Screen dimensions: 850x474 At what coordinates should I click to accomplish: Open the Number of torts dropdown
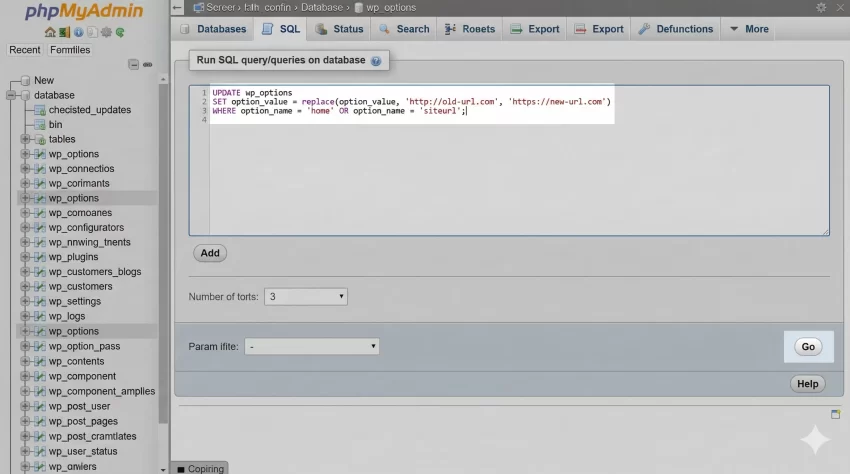306,297
